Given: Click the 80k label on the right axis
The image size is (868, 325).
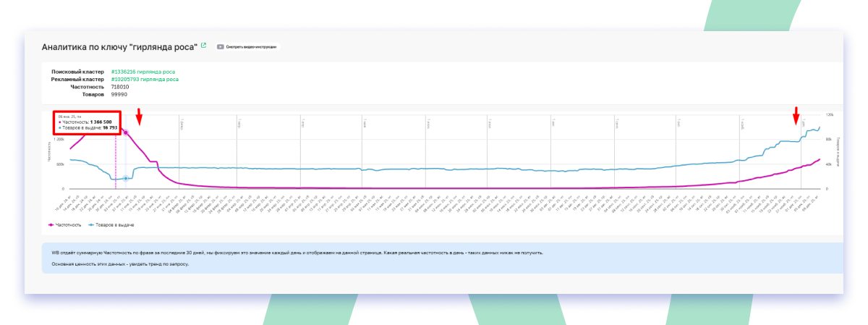Looking at the screenshot, I should coord(829,140).
